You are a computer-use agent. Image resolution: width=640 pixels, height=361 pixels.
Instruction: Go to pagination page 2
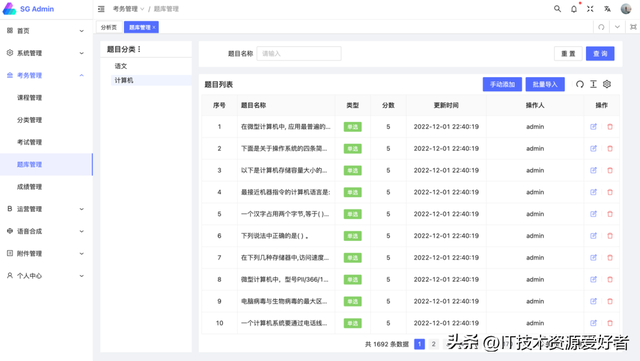[433, 344]
